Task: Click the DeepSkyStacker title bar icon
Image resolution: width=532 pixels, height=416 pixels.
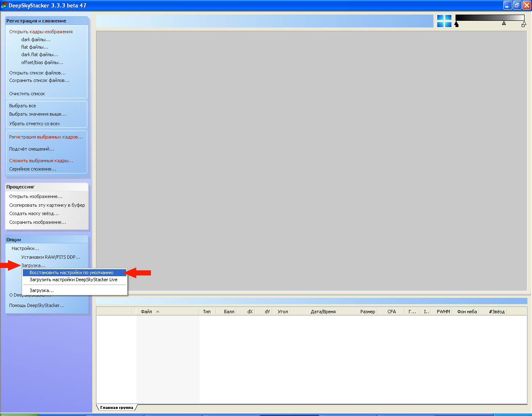Action: coord(4,5)
